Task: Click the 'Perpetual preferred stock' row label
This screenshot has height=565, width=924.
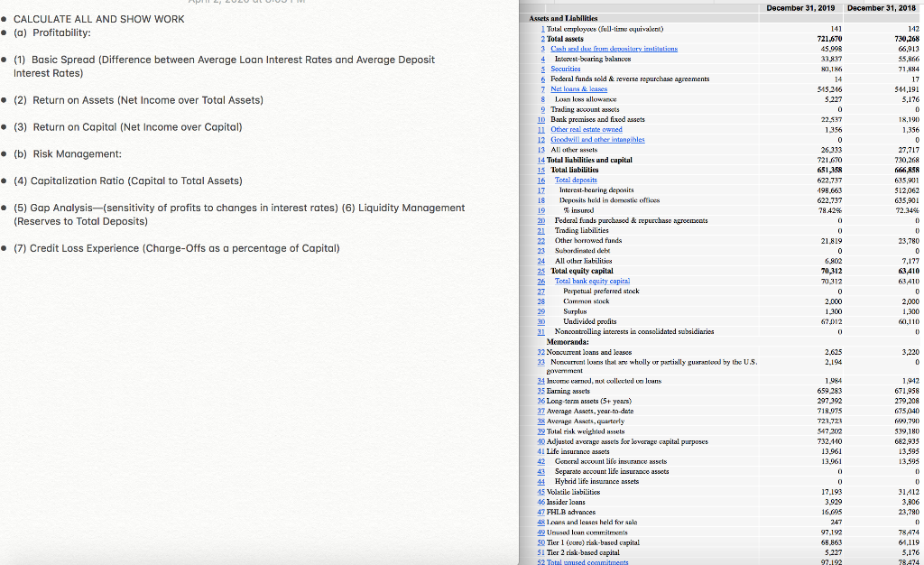Action: point(601,291)
